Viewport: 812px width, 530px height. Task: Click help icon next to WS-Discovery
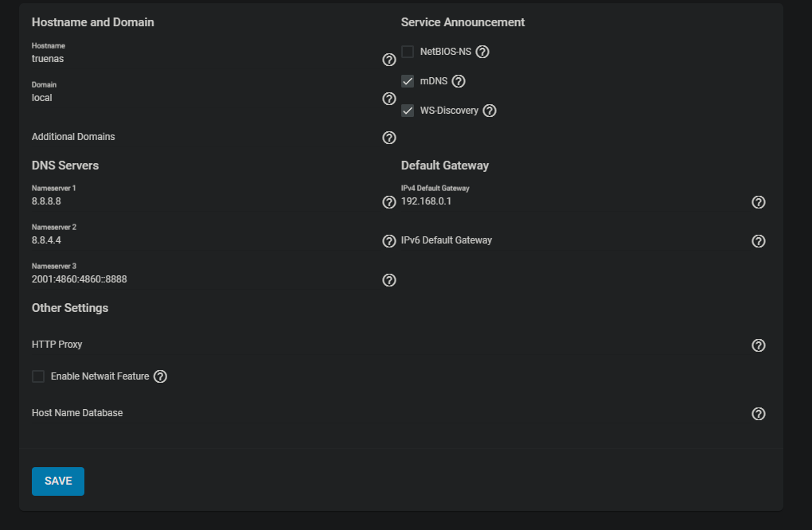click(490, 111)
